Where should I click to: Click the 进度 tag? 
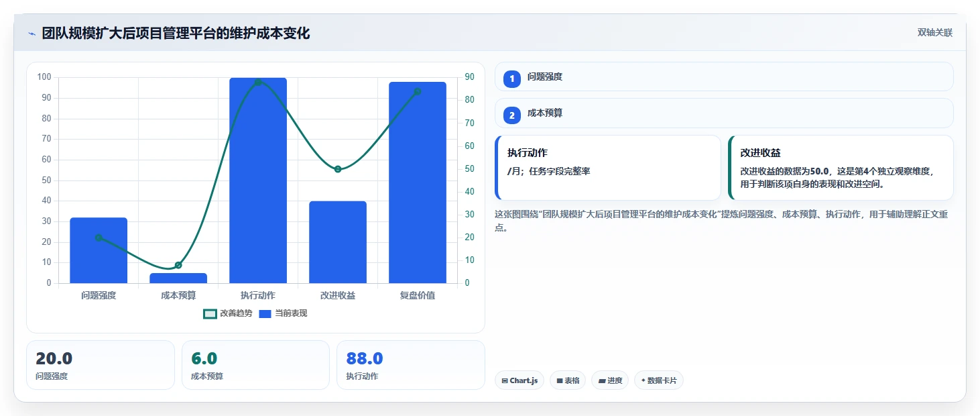point(610,380)
